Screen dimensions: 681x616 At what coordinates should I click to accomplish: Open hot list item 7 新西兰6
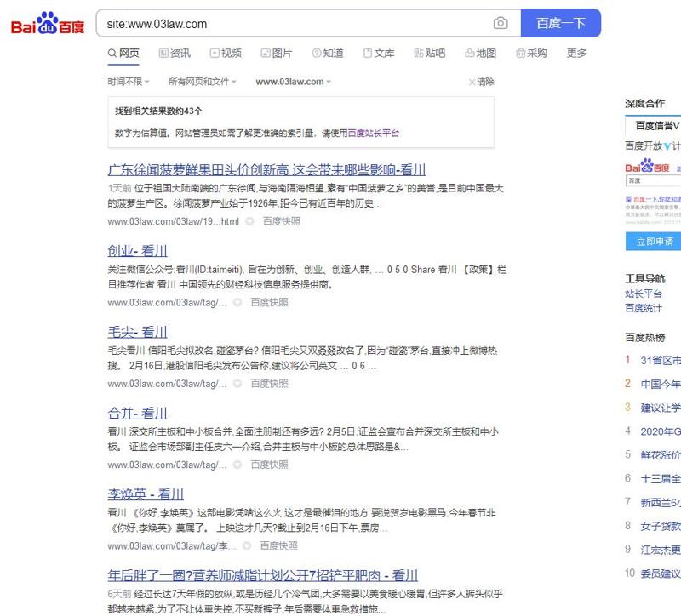tap(661, 503)
